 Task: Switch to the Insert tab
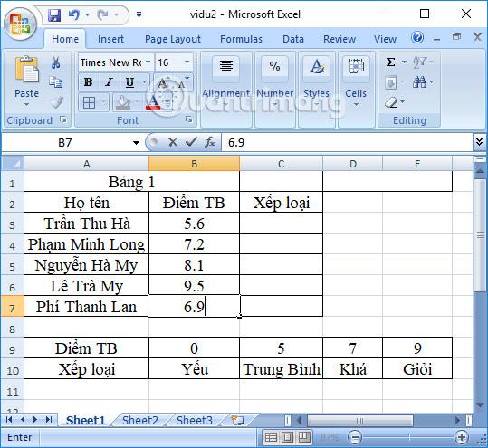pyautogui.click(x=110, y=39)
